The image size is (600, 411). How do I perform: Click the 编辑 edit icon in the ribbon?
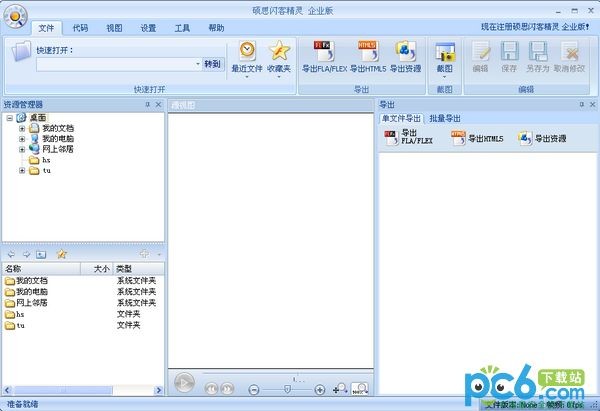coord(480,57)
